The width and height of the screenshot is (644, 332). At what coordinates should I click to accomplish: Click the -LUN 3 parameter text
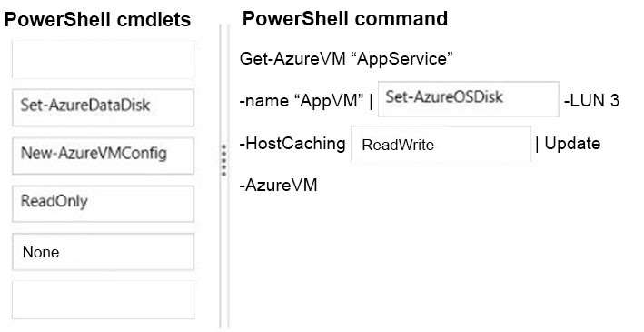[591, 100]
